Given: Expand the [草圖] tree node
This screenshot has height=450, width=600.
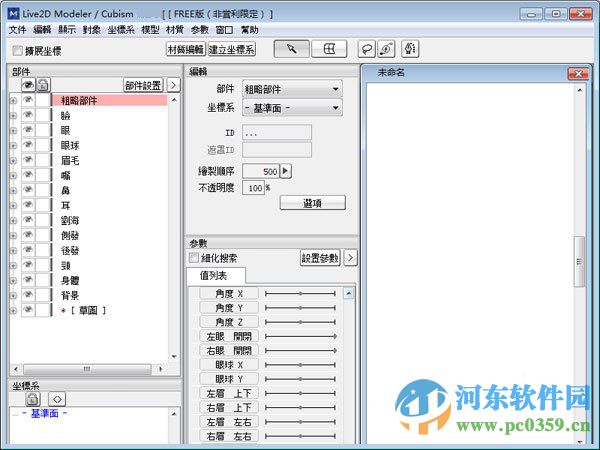Looking at the screenshot, I should pyautogui.click(x=13, y=311).
